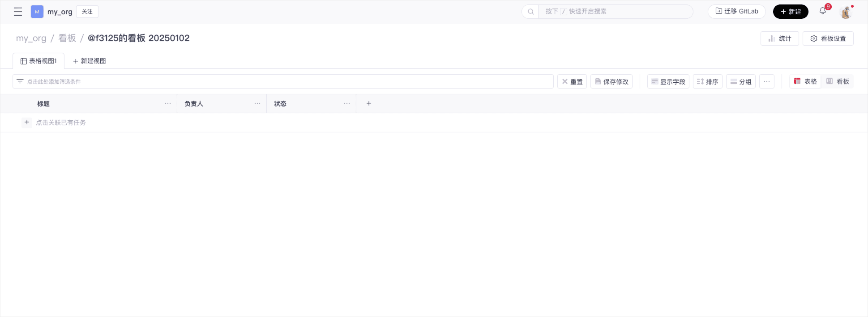868x317 pixels.
Task: Open 状态 column options menu
Action: click(347, 103)
